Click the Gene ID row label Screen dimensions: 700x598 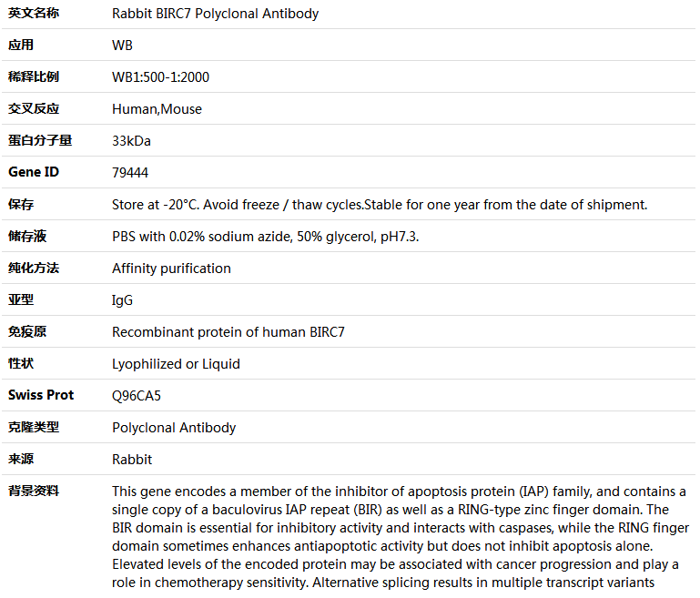[x=34, y=172]
